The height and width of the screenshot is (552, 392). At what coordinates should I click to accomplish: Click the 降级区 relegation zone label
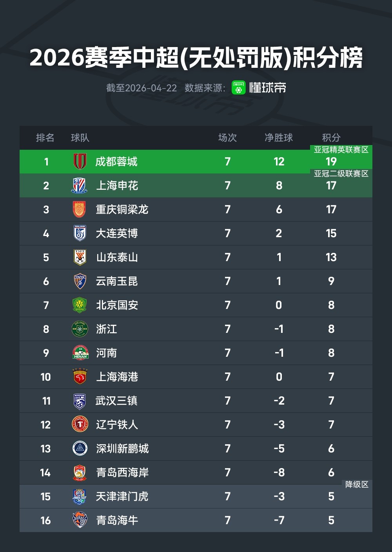pos(357,485)
